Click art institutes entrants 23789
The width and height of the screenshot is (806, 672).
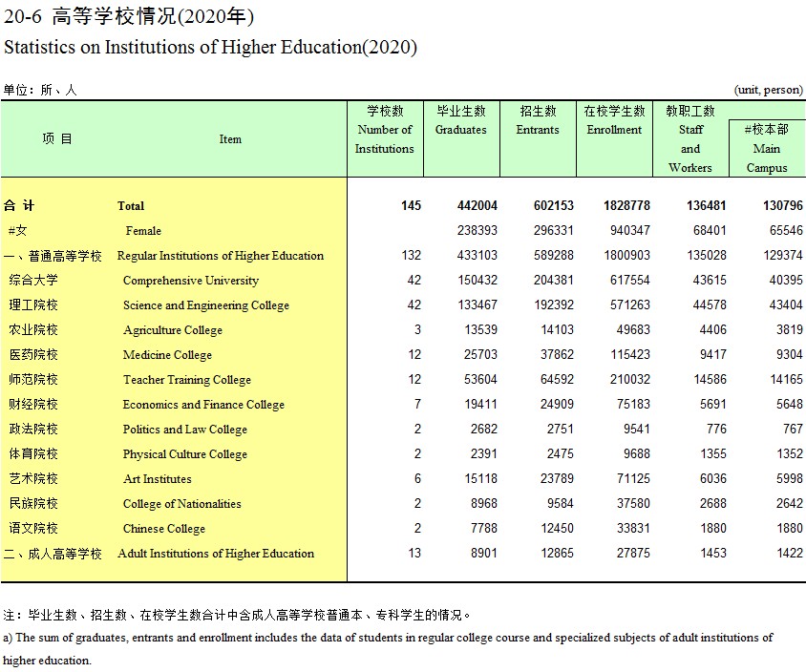pyautogui.click(x=557, y=478)
